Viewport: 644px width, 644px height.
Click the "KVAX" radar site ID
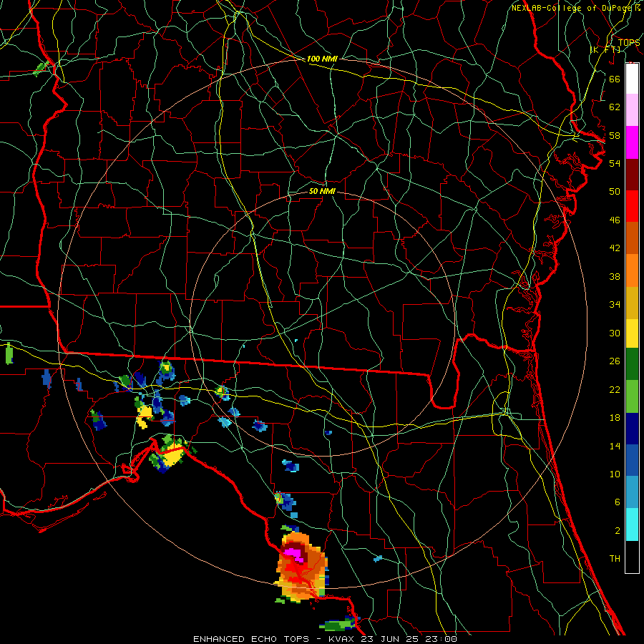coord(341,639)
